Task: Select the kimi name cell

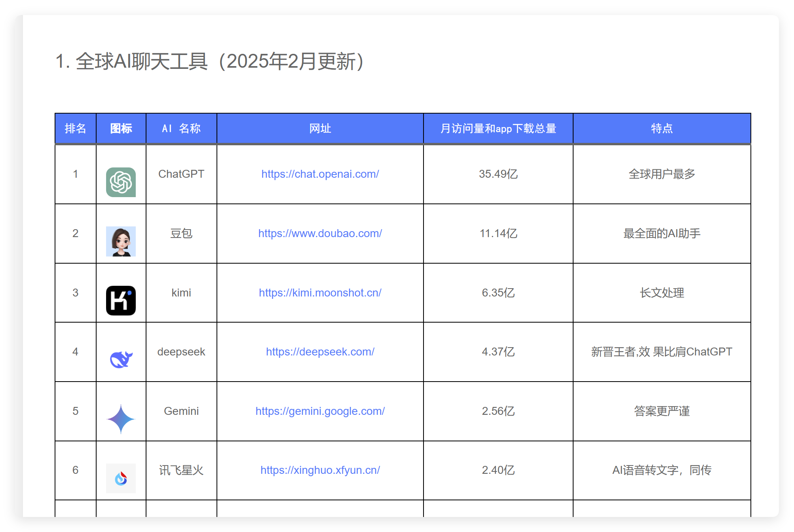Action: point(181,293)
